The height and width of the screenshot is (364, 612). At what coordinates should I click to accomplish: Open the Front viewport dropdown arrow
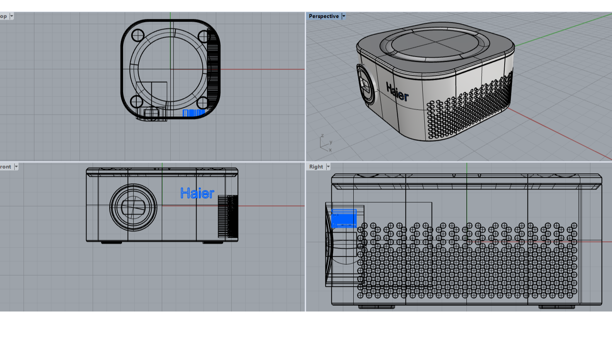click(x=16, y=167)
